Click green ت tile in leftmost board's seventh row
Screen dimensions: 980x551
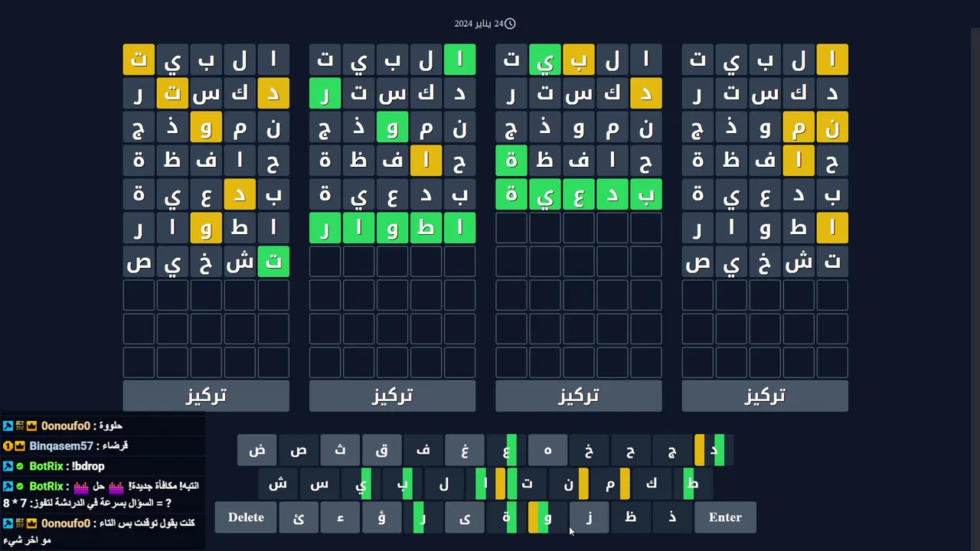[x=273, y=262]
